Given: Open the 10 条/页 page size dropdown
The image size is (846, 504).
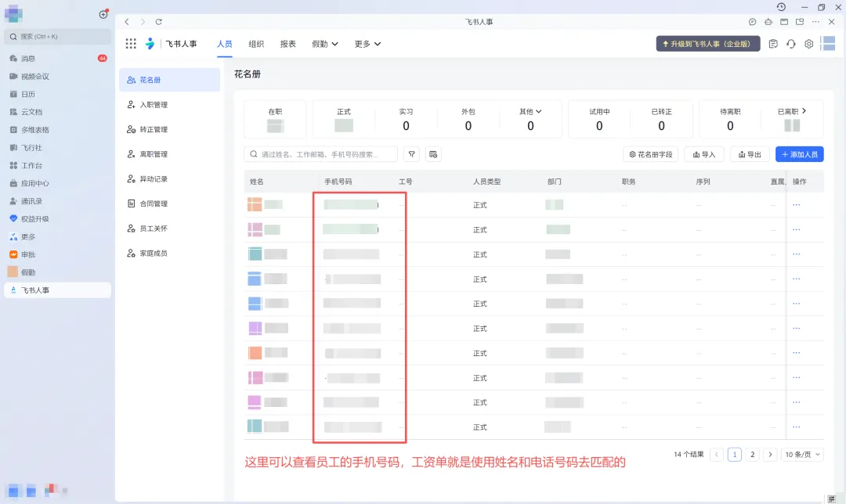Looking at the screenshot, I should 802,455.
